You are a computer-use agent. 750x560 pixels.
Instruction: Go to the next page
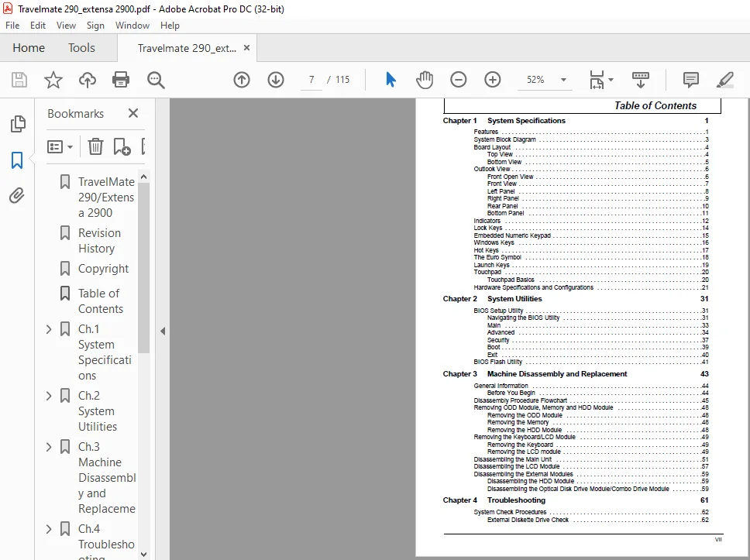[x=276, y=79]
